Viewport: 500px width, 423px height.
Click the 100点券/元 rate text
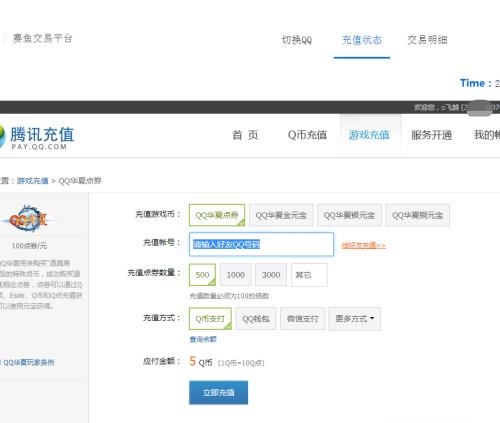pos(29,246)
